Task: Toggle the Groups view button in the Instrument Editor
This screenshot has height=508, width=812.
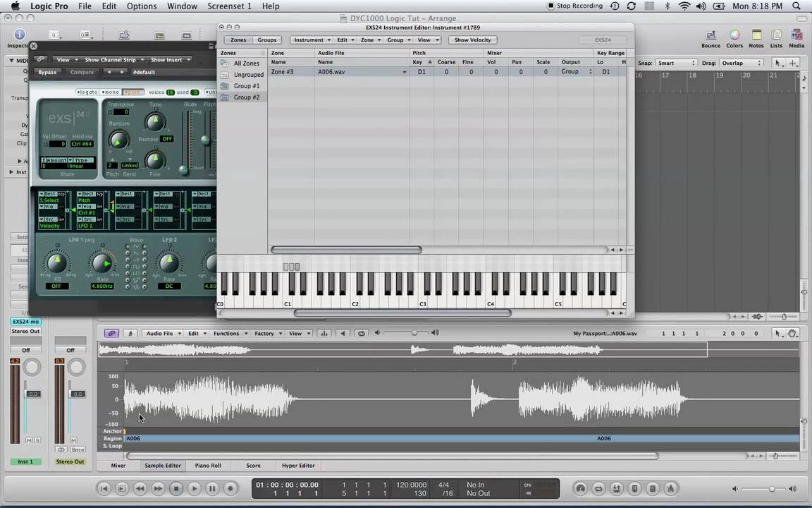Action: coord(266,40)
